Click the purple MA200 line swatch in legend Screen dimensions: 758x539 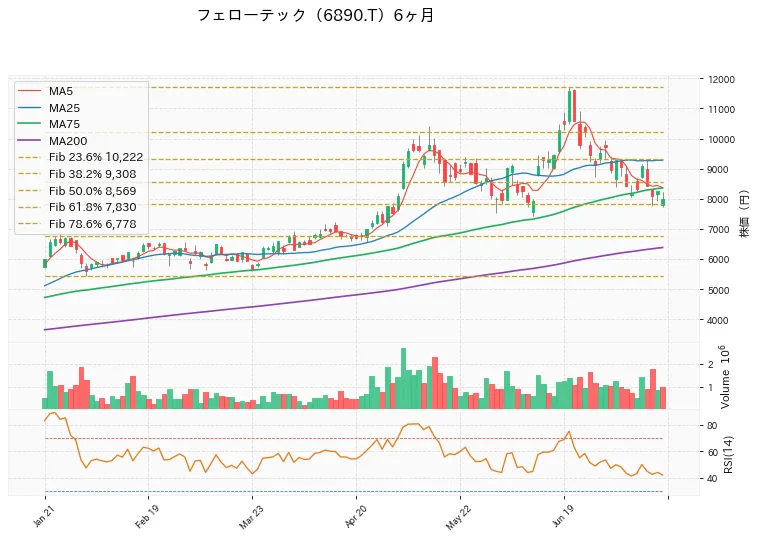point(29,141)
